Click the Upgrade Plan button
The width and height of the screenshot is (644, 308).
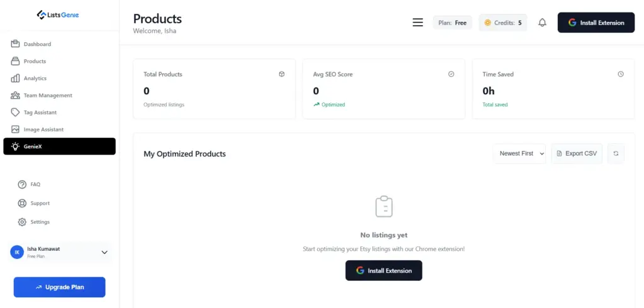tap(60, 287)
